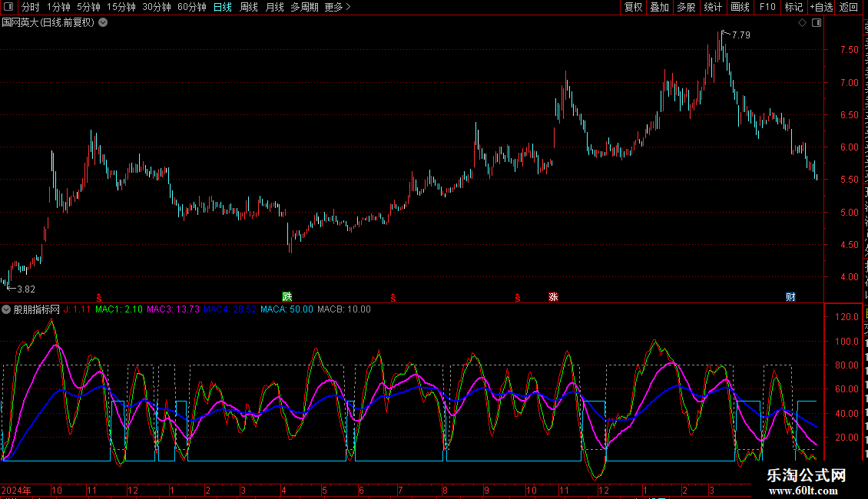Click the panel layout icon at top-left

click(x=8, y=7)
